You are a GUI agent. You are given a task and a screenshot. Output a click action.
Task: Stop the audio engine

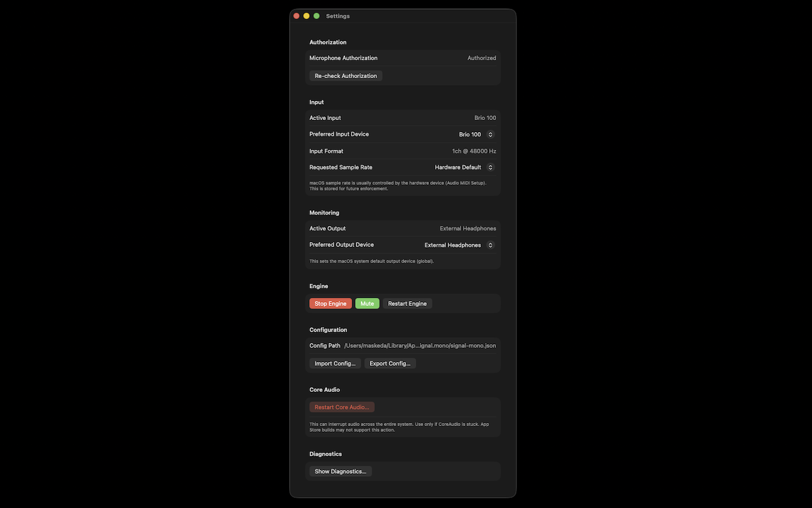[x=330, y=303]
